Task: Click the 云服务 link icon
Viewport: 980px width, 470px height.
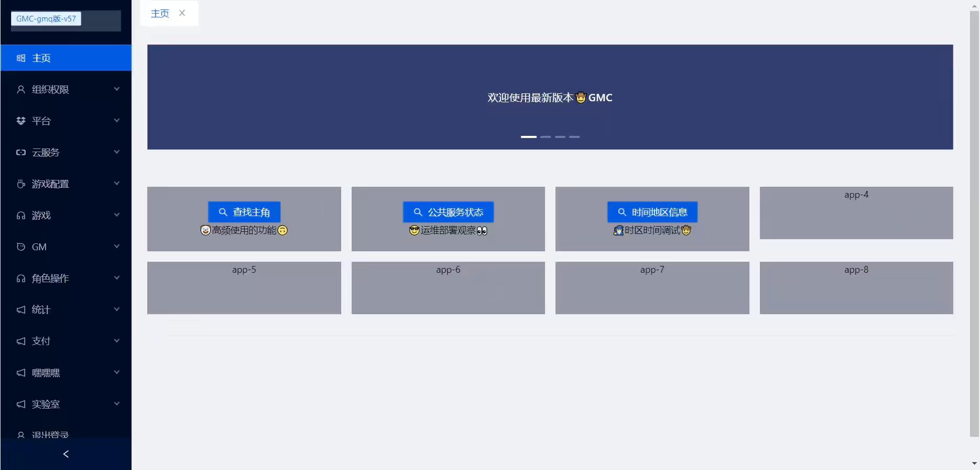Action: (x=21, y=153)
